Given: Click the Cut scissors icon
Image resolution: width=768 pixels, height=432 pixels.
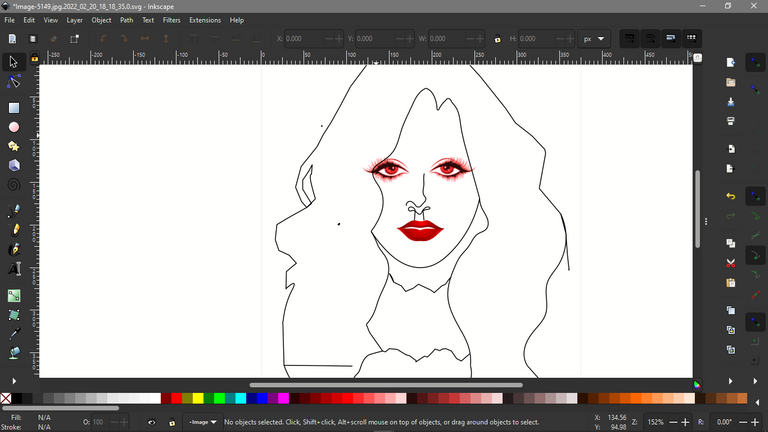Looking at the screenshot, I should click(x=730, y=263).
